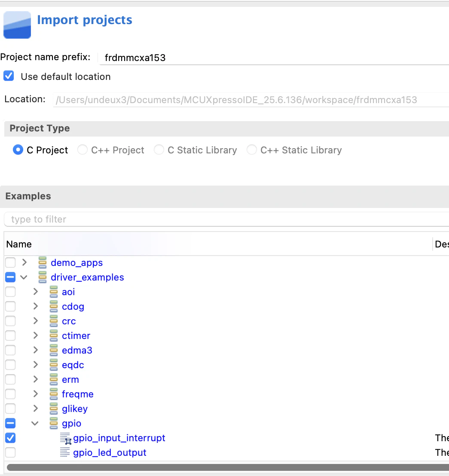Toggle the driver_examples checkbox
Viewport: 449px width, 476px height.
(10, 277)
